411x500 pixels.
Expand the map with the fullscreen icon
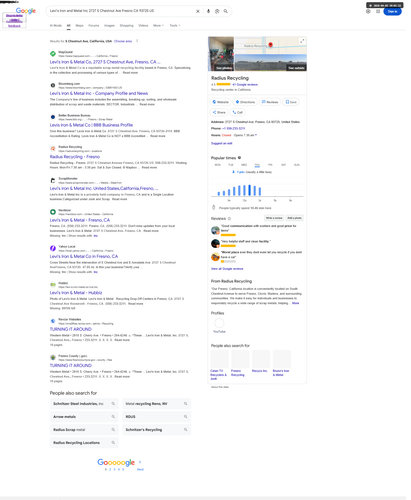[302, 41]
